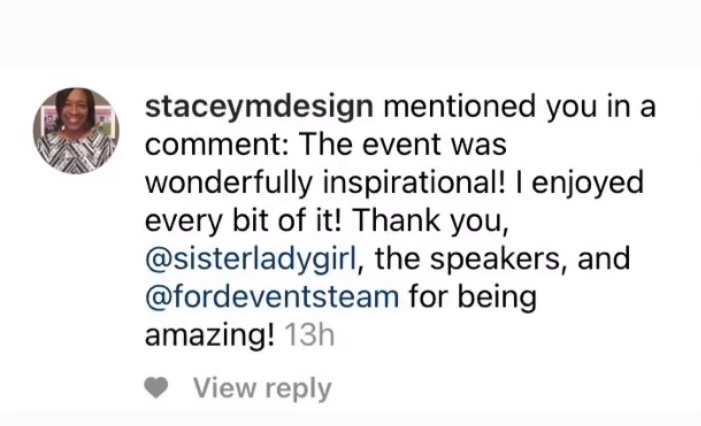
Task: Open staceymdesign's profile picture
Action: pos(76,131)
